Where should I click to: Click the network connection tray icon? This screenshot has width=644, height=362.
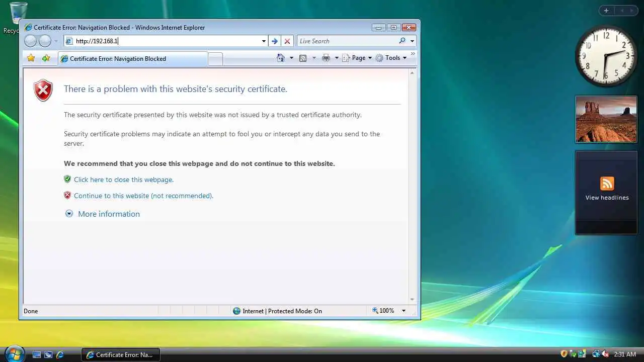(596, 354)
